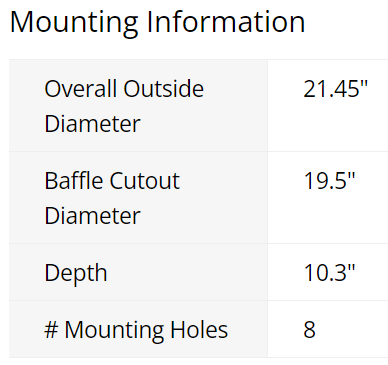
Task: Select the Overall Outside Diameter label
Action: click(124, 106)
